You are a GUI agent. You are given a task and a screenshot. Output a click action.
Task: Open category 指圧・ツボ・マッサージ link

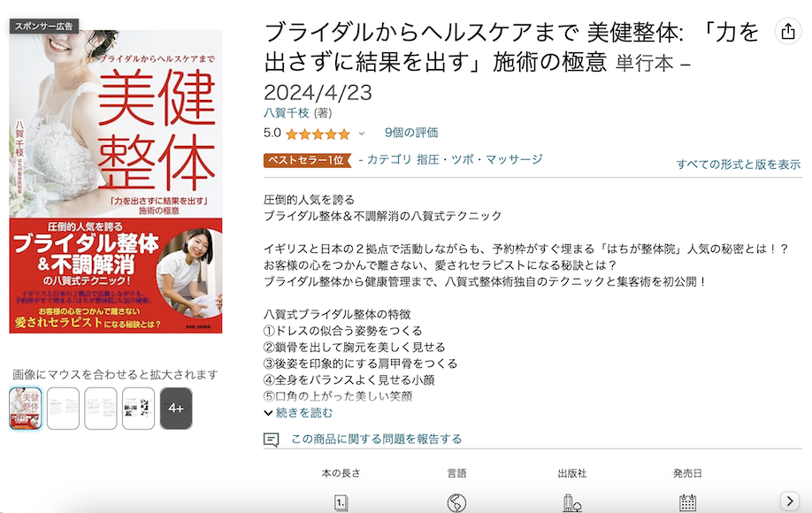[x=479, y=159]
